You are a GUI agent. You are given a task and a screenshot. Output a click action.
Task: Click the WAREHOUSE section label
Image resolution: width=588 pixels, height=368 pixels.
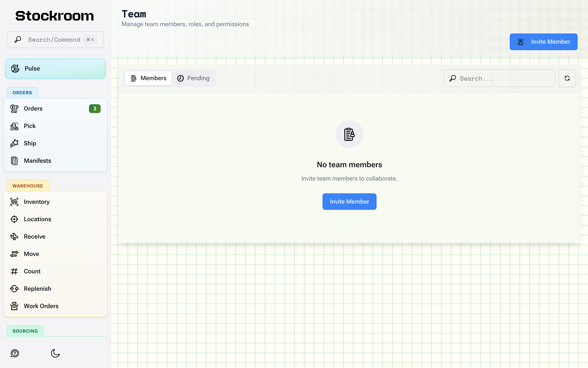[28, 186]
